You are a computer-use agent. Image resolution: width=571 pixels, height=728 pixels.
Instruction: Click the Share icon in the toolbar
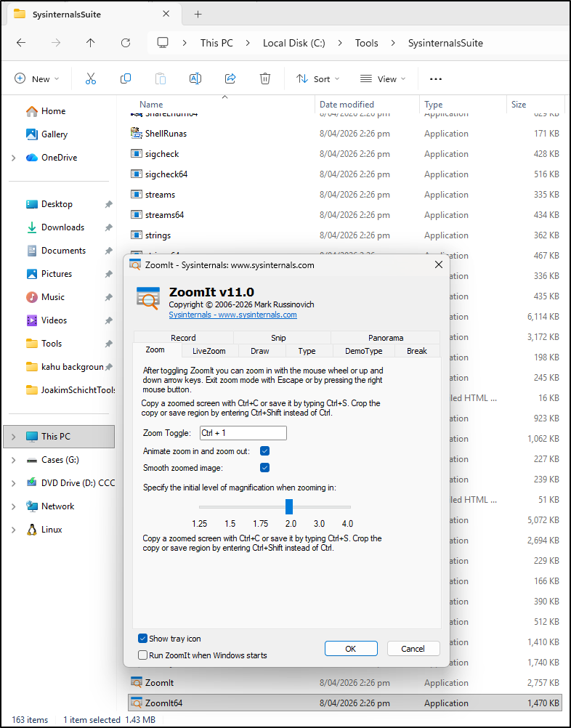230,79
